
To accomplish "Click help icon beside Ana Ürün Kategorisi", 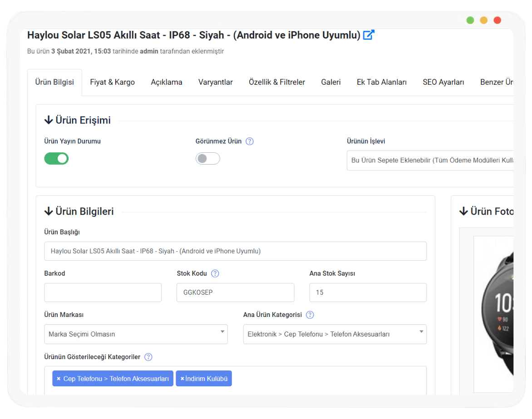I will (310, 315).
